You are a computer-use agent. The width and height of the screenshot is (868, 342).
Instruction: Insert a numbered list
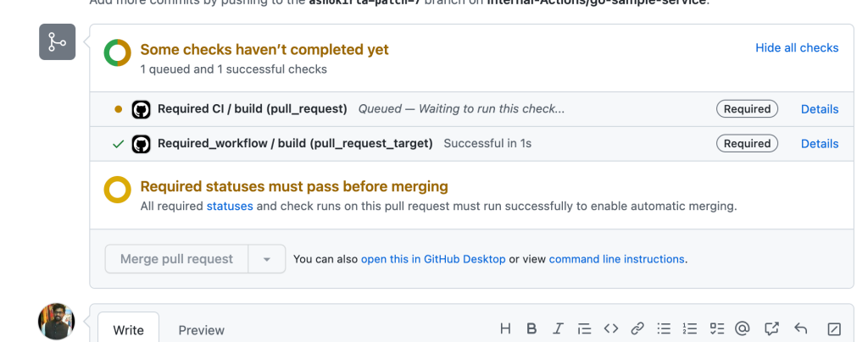(x=690, y=329)
